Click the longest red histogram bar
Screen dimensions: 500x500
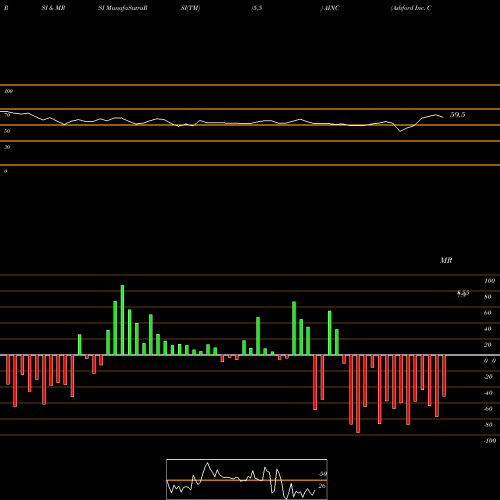[358, 394]
